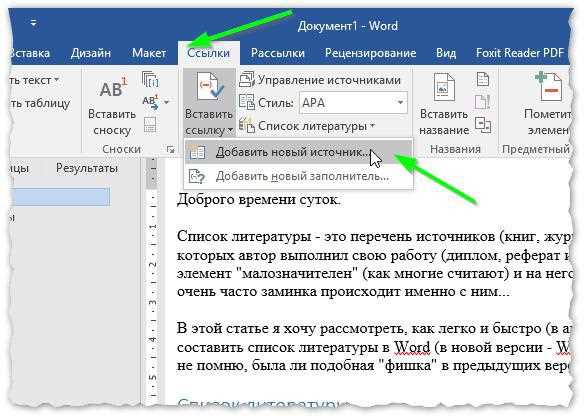
Task: Open the Рецензирование tab
Action: 370,53
